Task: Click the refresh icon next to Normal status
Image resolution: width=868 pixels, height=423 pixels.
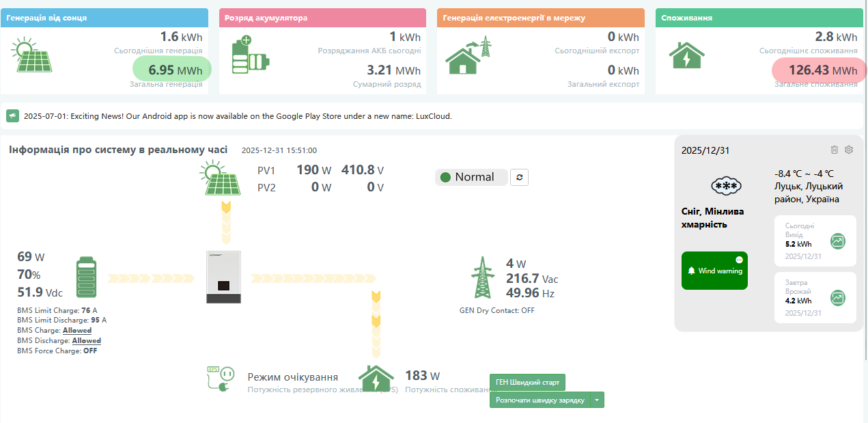Action: pyautogui.click(x=520, y=178)
